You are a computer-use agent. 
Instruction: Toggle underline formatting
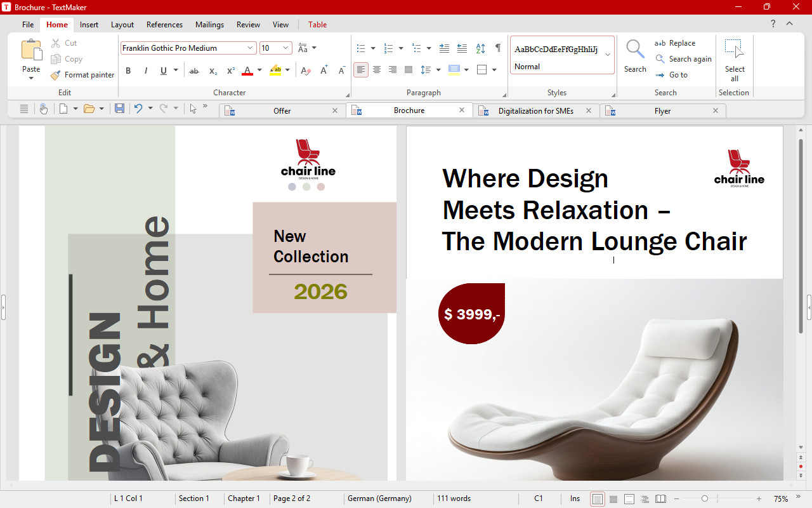[x=164, y=70]
